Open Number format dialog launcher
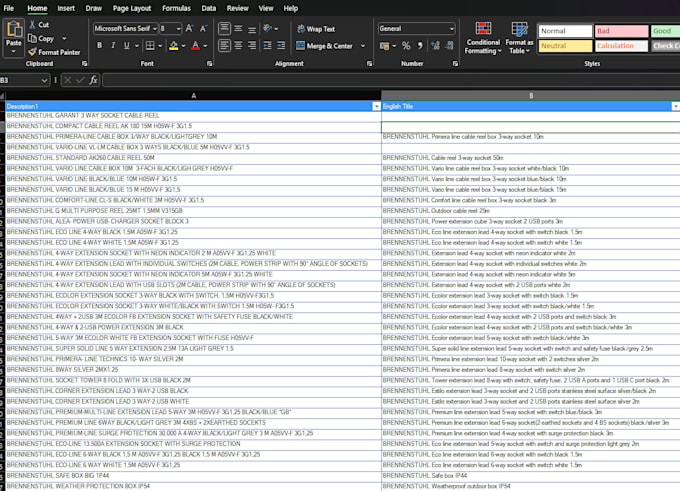Image resolution: width=680 pixels, height=491 pixels. click(455, 64)
